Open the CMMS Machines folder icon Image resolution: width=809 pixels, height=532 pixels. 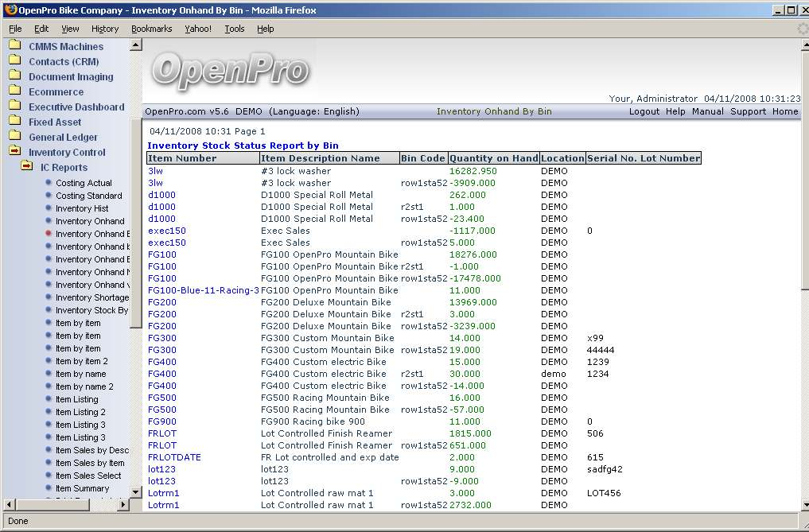coord(14,46)
